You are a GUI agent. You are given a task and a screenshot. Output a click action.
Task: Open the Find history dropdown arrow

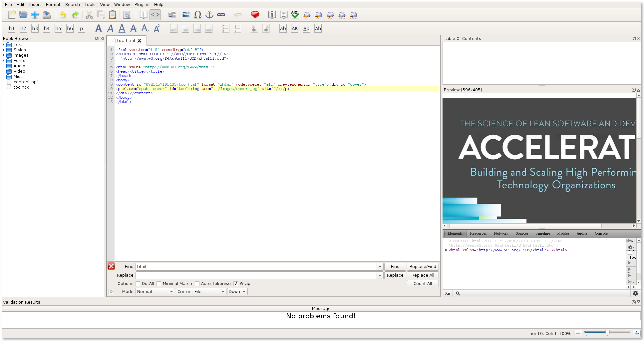[x=380, y=267]
